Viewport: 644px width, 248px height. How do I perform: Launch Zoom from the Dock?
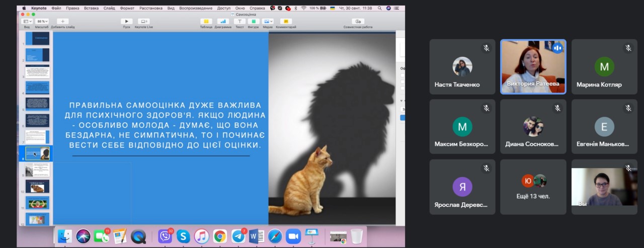pyautogui.click(x=293, y=236)
